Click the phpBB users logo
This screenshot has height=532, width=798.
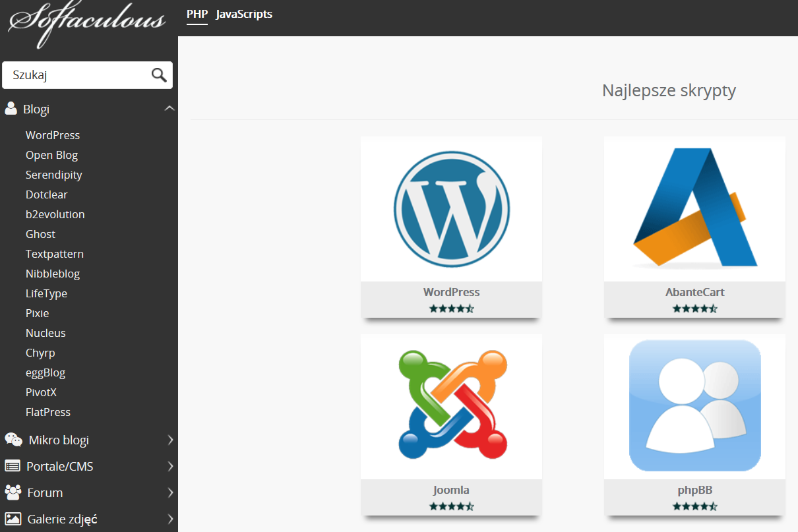[x=694, y=405]
